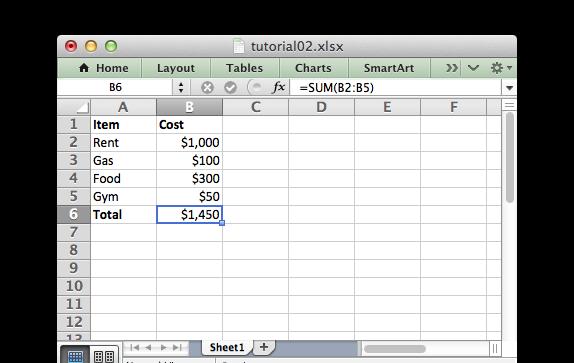The image size is (574, 363).
Task: Click the horizontal scrollbar thumb
Action: click(x=395, y=349)
